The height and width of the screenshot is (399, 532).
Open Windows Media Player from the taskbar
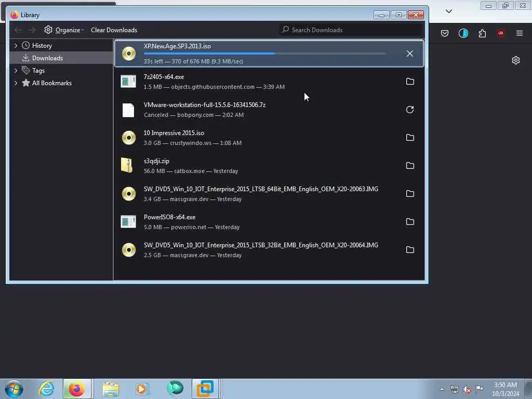pyautogui.click(x=142, y=389)
